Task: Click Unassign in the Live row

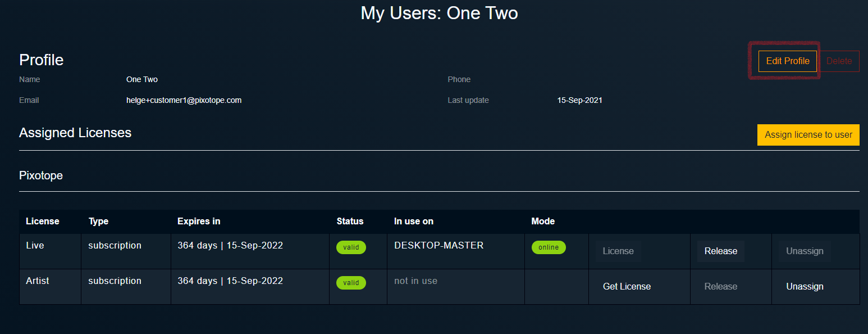Action: coord(805,251)
